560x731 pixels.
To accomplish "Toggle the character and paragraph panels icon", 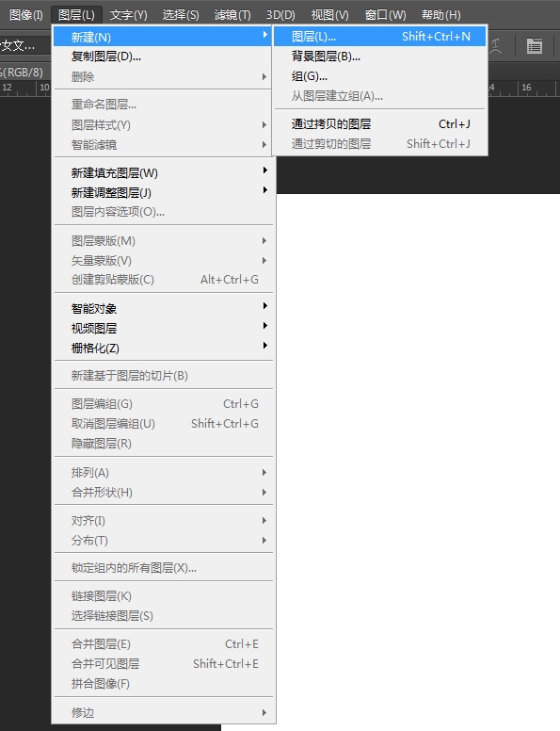I will (x=534, y=46).
